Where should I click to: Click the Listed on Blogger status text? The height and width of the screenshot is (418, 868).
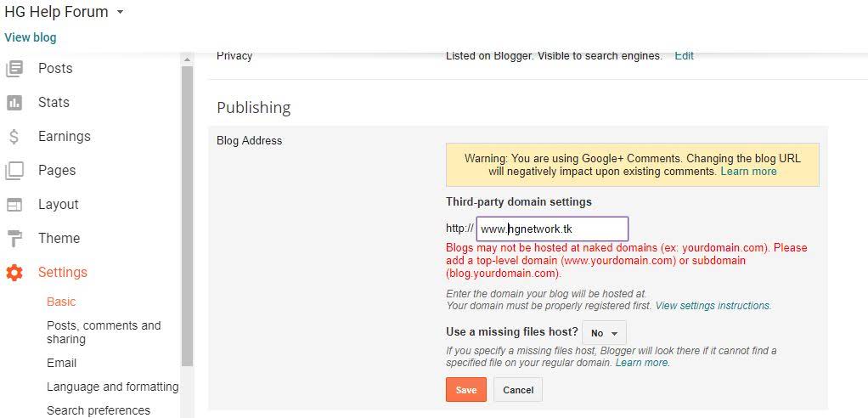[554, 56]
